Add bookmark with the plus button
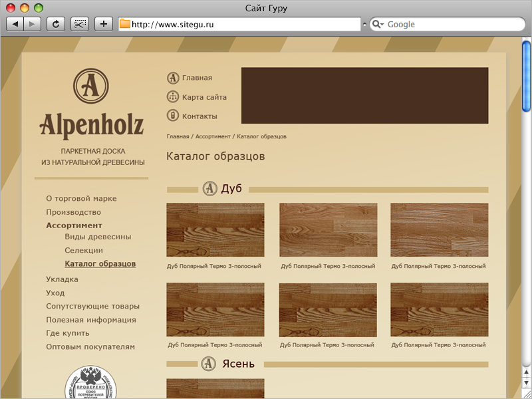Image resolution: width=532 pixels, height=399 pixels. [104, 24]
